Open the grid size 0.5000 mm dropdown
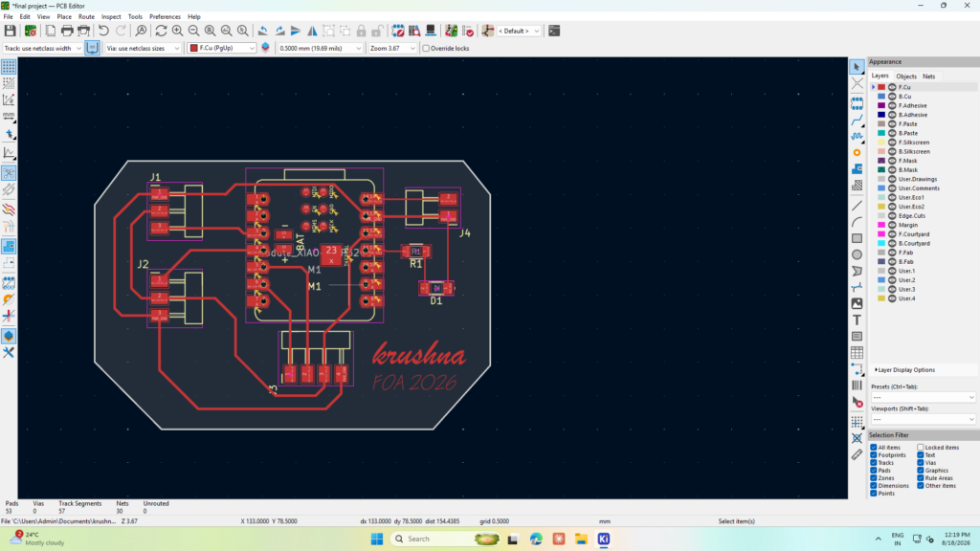980x551 pixels. 320,48
